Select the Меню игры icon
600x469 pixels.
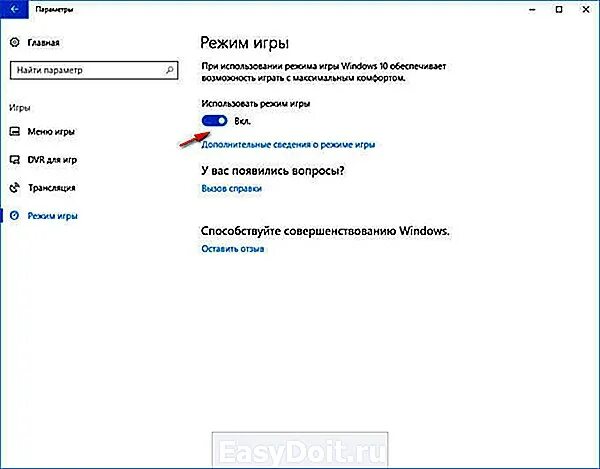[15, 132]
